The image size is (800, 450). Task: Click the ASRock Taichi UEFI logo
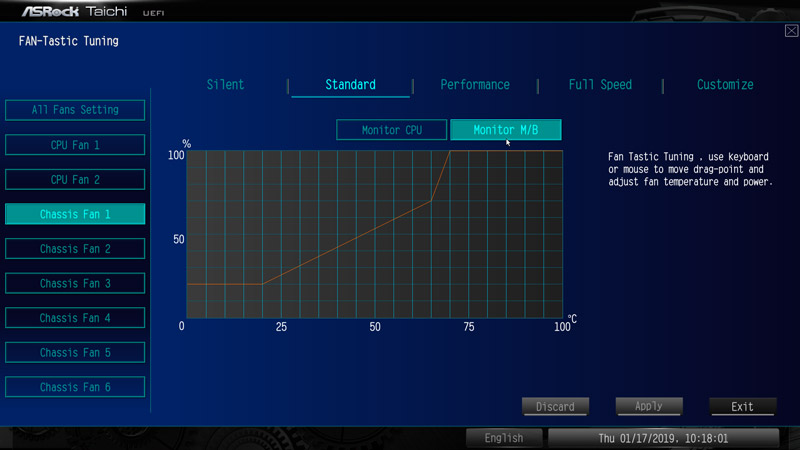pyautogui.click(x=93, y=11)
